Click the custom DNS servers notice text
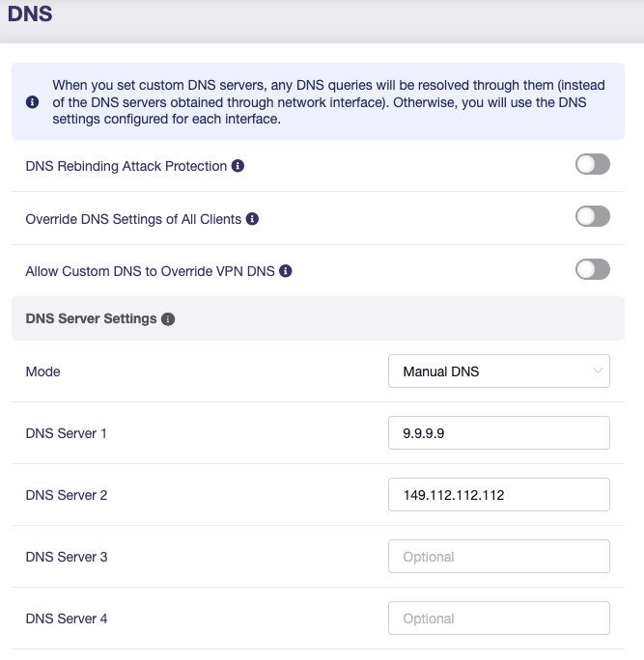 319,102
